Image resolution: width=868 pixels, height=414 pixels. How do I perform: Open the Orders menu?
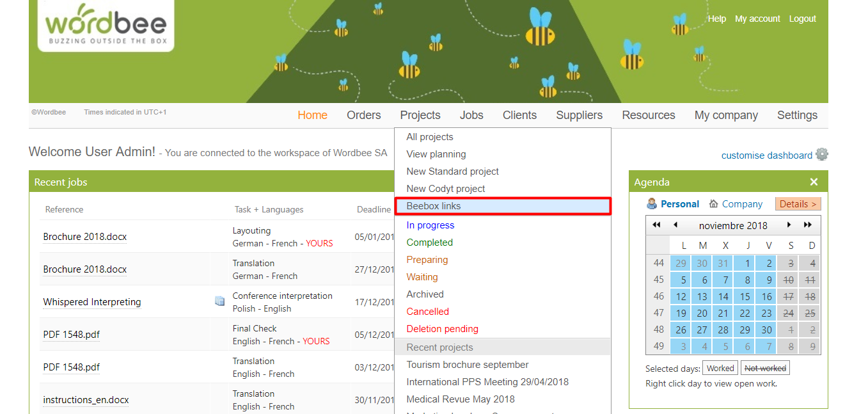(x=363, y=115)
